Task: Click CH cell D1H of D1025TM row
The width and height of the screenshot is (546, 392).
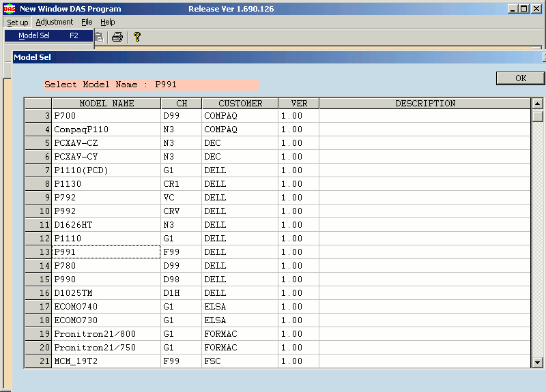Action: [x=182, y=293]
